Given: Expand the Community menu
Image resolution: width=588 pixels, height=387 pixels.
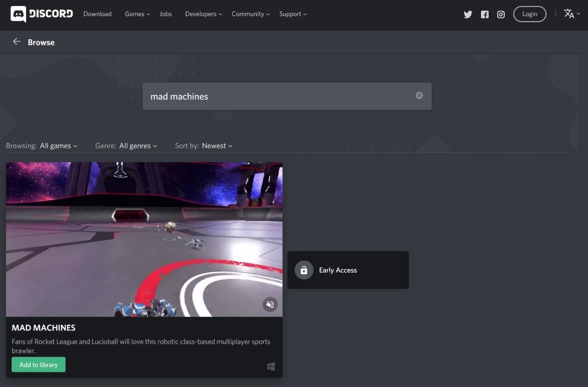Looking at the screenshot, I should click(x=251, y=14).
